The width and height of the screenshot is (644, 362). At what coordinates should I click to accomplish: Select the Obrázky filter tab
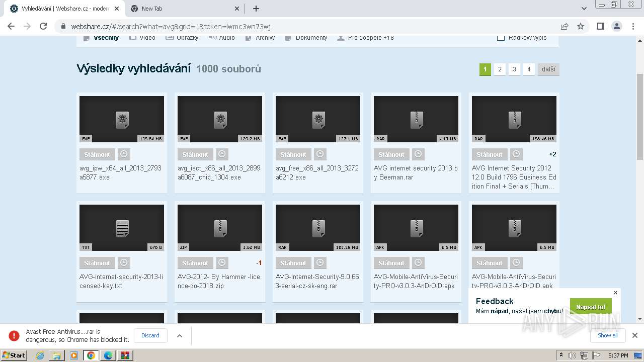[182, 38]
